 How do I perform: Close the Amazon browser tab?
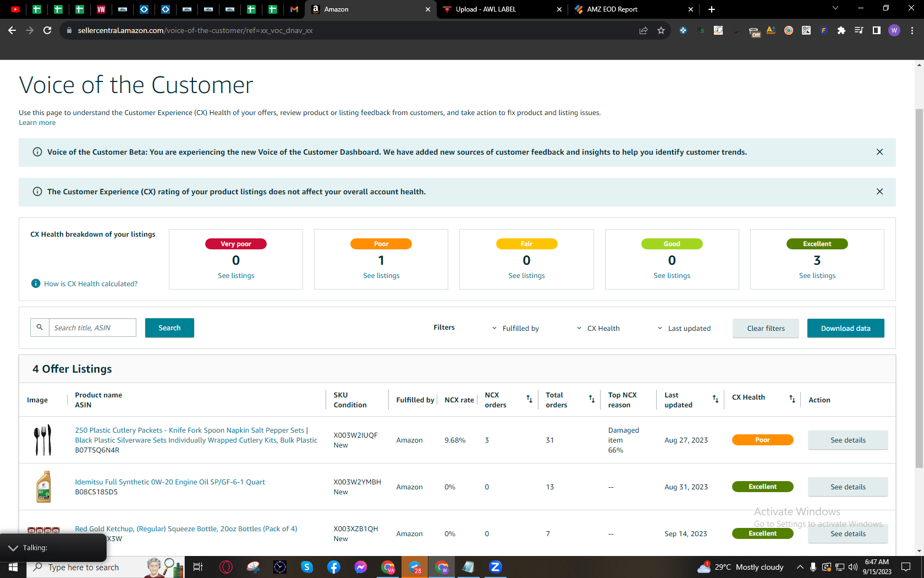428,9
